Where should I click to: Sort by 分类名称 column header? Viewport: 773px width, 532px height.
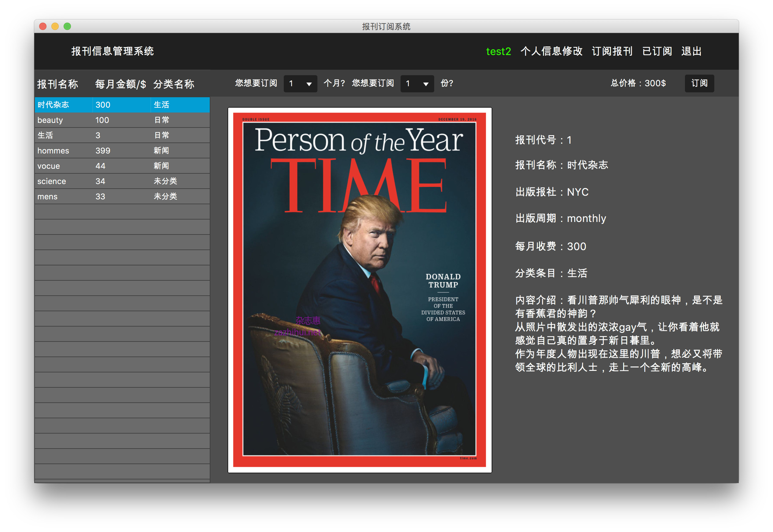coord(174,84)
